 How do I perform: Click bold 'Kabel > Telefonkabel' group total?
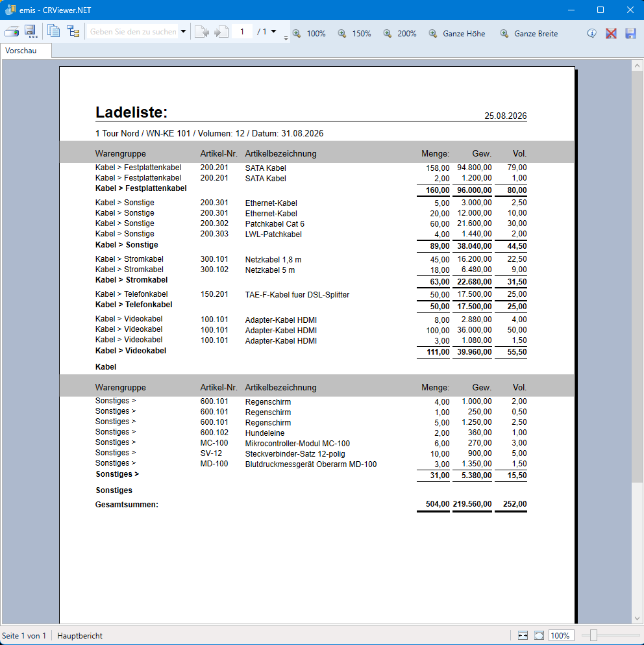pos(134,305)
